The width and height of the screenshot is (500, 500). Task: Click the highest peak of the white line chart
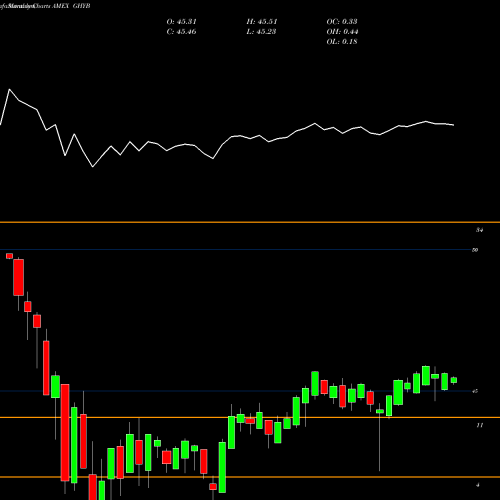point(9,89)
